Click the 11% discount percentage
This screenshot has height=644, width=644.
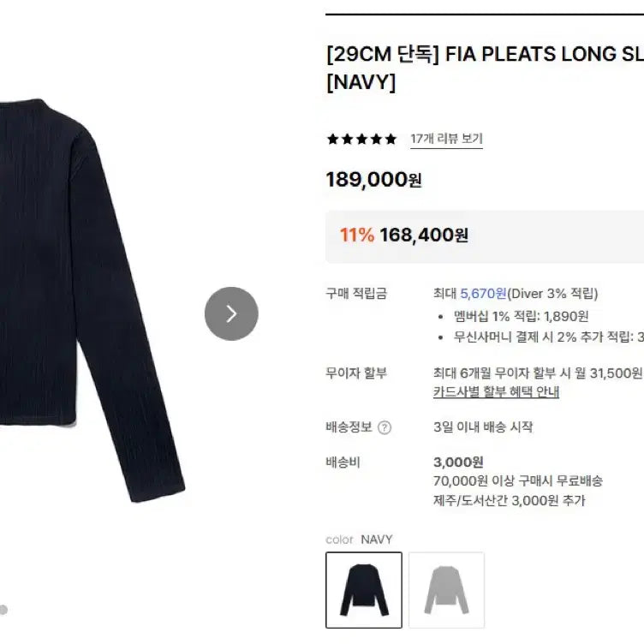pos(356,235)
